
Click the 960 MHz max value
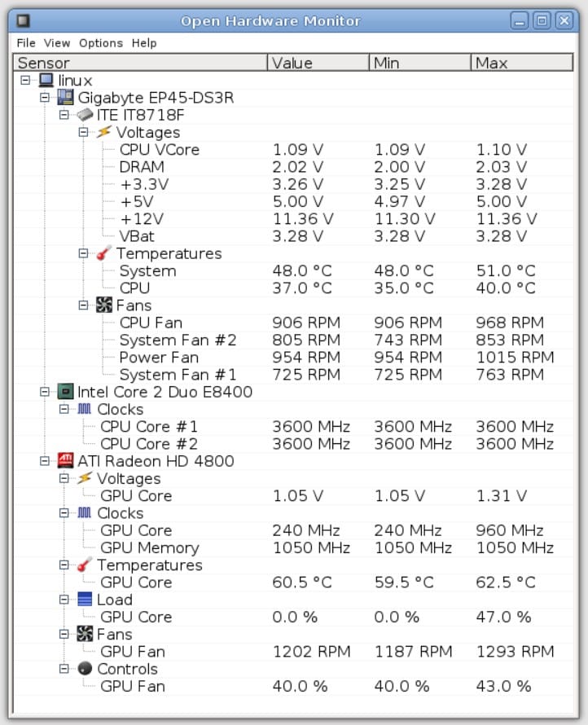click(510, 530)
